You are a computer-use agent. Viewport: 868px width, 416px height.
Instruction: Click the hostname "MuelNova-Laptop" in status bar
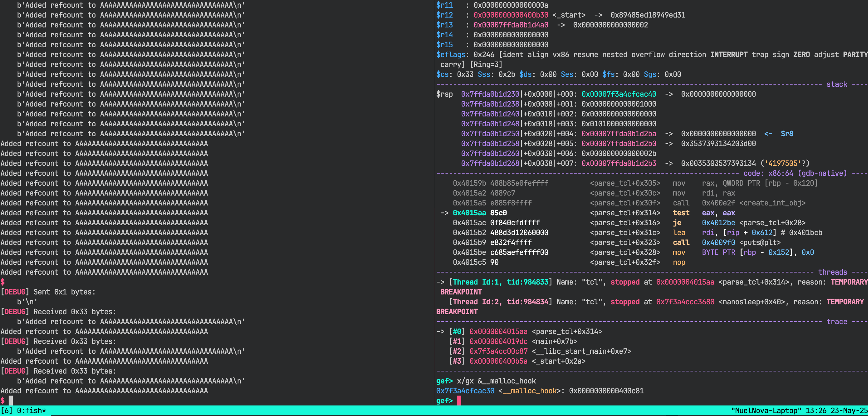(x=766, y=411)
